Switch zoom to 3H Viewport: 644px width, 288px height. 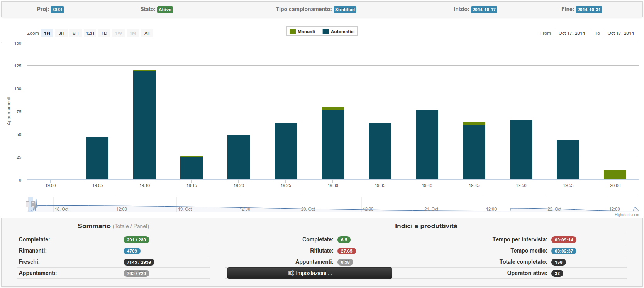pyautogui.click(x=61, y=33)
